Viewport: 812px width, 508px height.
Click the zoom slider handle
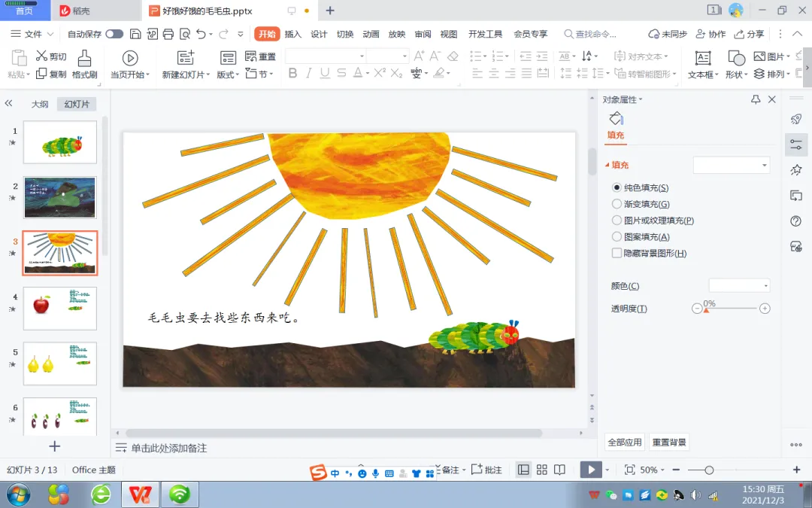tap(709, 470)
